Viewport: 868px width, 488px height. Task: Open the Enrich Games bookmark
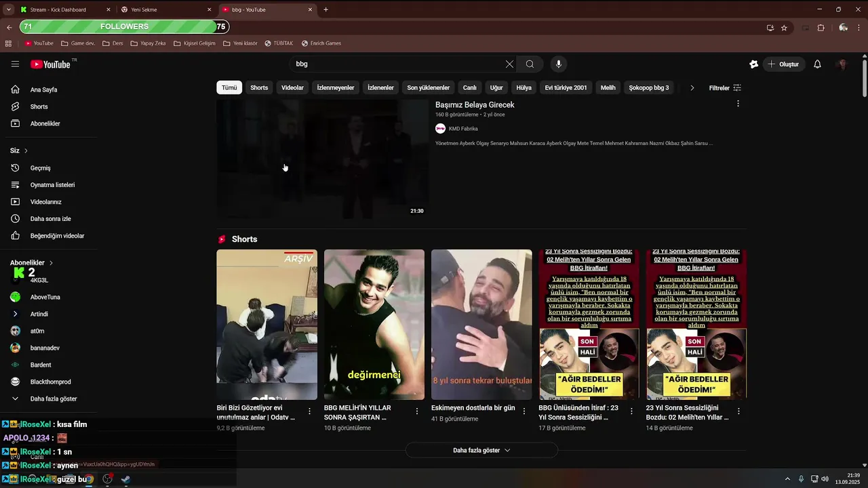321,43
